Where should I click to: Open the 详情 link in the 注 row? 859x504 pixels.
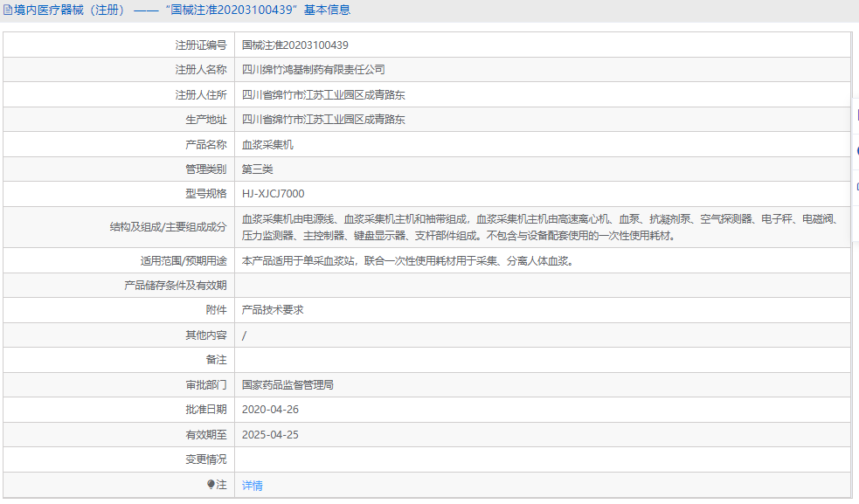click(252, 486)
